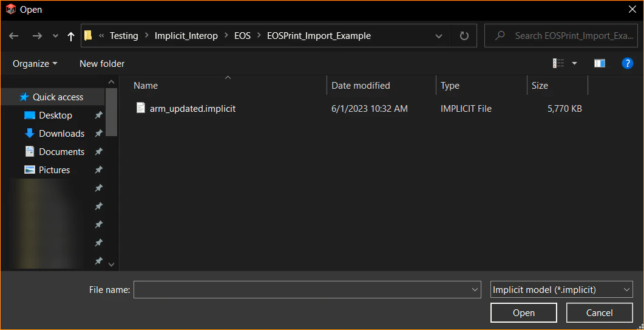Select EOSPrint_Import_Example breadcrumb

pos(319,36)
